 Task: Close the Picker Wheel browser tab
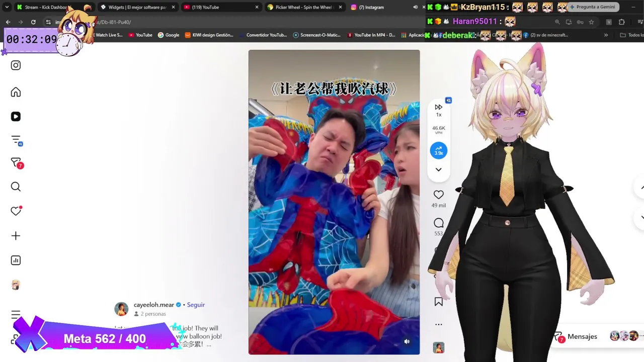point(340,7)
